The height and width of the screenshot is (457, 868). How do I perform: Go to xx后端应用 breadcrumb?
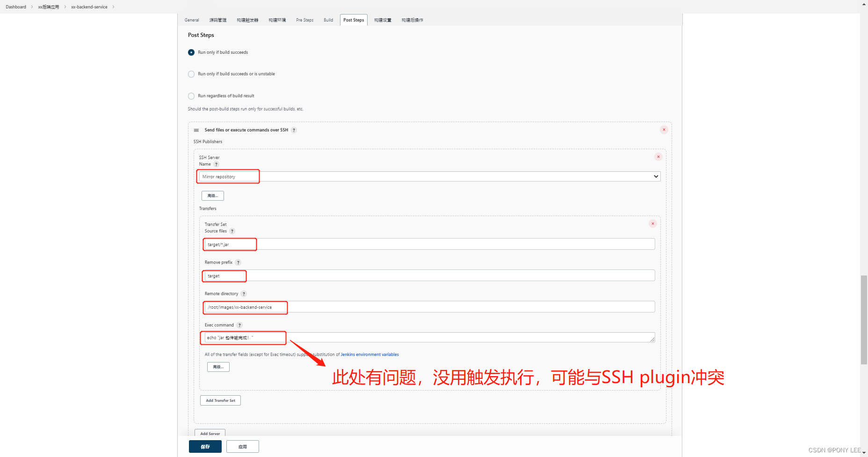click(x=49, y=7)
